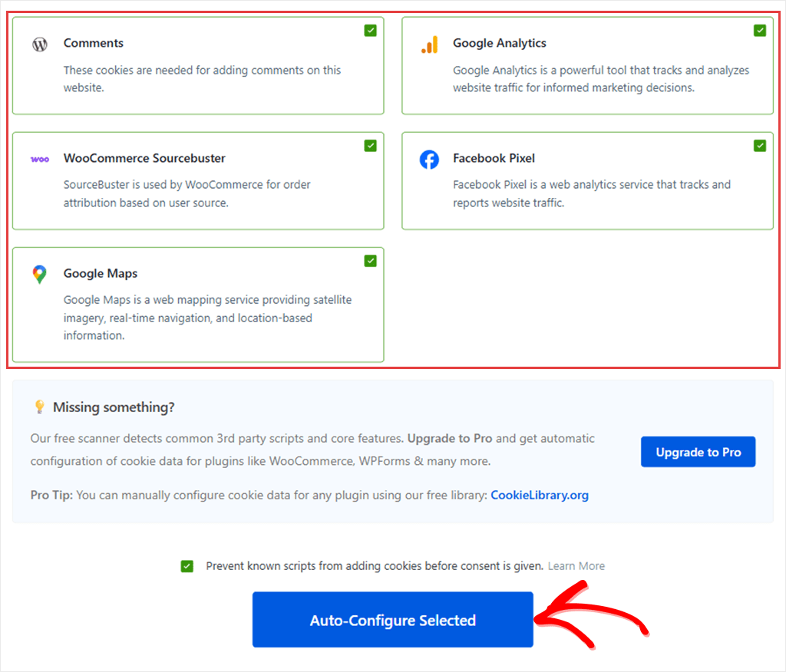
Task: Click the WooCommerce logo icon
Action: pyautogui.click(x=40, y=160)
